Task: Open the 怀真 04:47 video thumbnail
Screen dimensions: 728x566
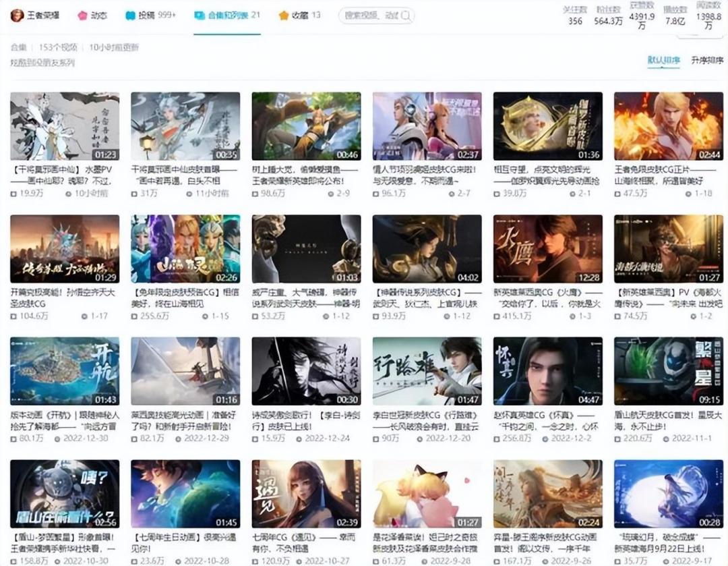Action: (x=547, y=371)
